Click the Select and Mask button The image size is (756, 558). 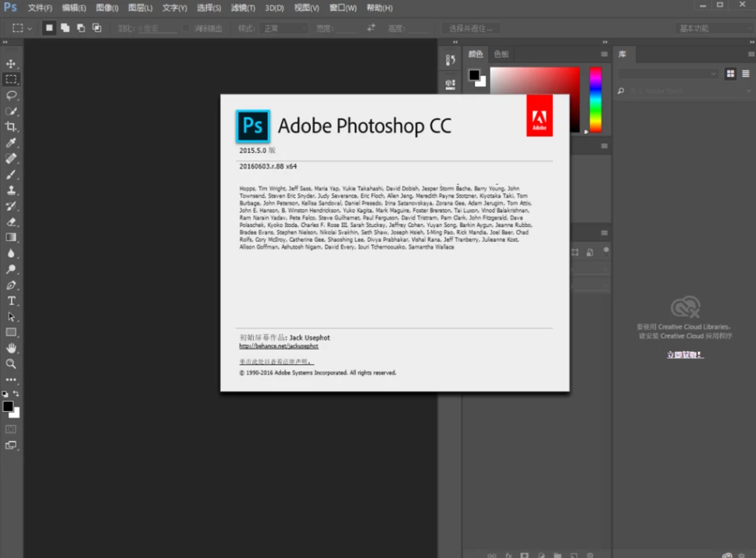(471, 28)
